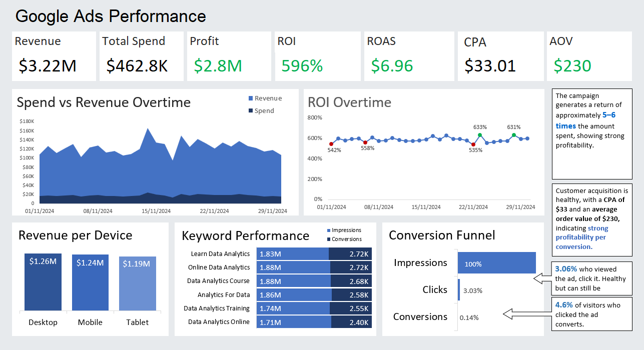This screenshot has height=350, width=644.
Task: Select the Data Analytics Training keyword label
Action: pyautogui.click(x=217, y=308)
